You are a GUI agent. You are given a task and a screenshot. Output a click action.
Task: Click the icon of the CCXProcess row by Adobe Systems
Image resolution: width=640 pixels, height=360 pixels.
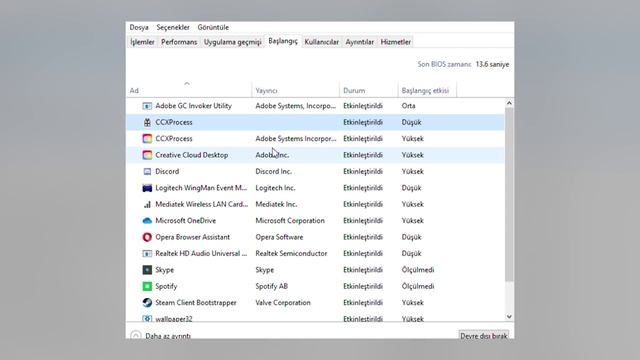[x=147, y=139]
